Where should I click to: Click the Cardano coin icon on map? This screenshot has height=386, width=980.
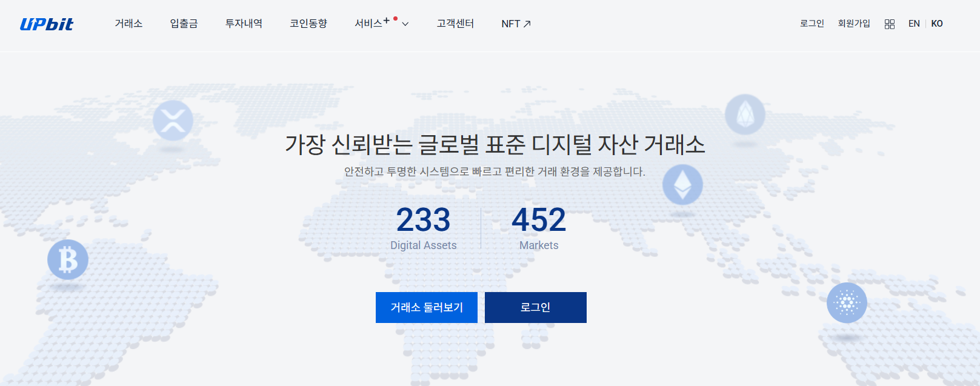pos(847,302)
